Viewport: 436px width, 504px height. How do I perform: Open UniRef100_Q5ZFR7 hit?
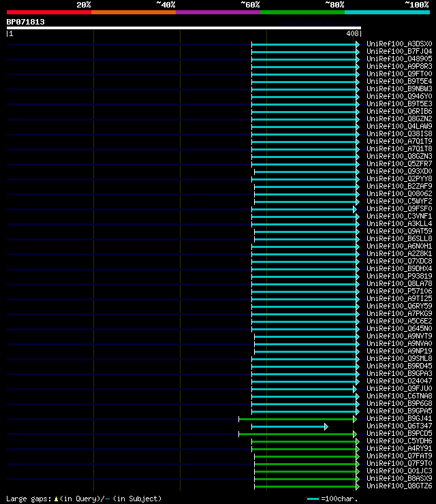[x=399, y=164]
